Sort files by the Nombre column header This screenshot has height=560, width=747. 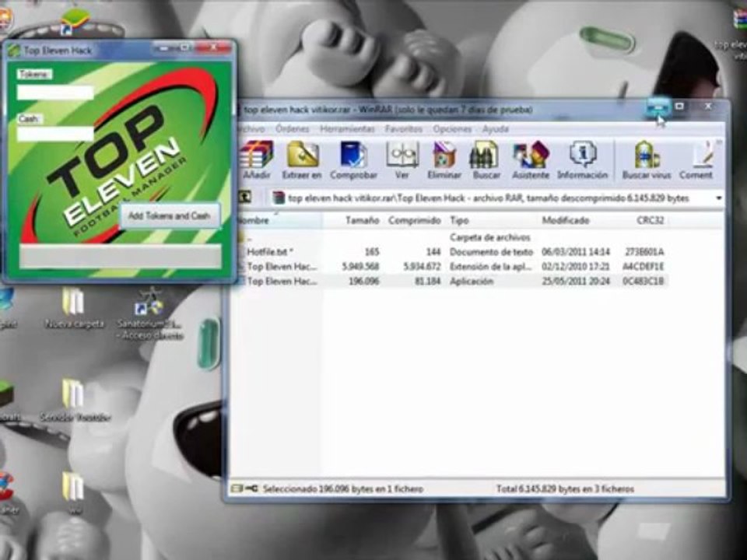click(279, 220)
